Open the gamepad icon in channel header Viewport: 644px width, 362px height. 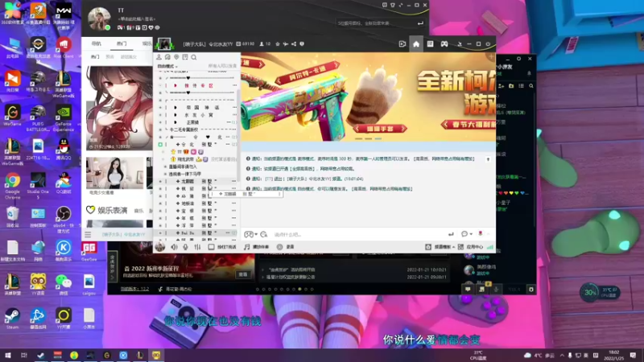(x=444, y=44)
